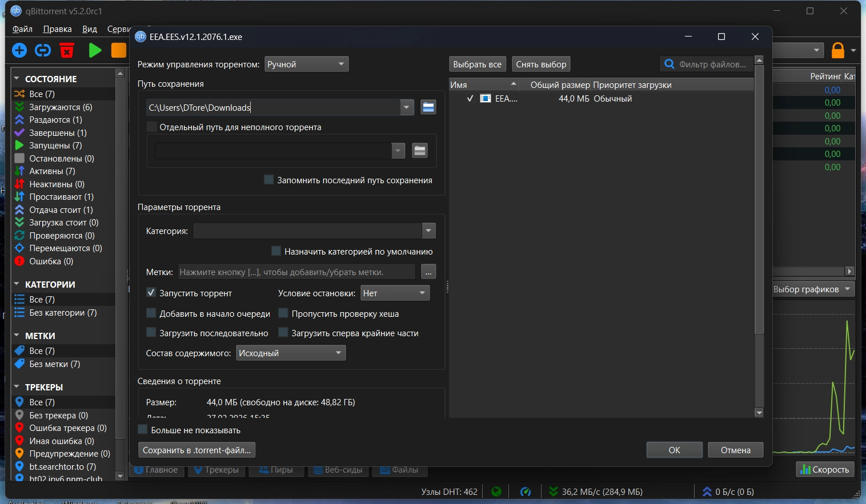This screenshot has width=866, height=504.
Task: Toggle alternative speed limits gauge icon
Action: pyautogui.click(x=526, y=491)
